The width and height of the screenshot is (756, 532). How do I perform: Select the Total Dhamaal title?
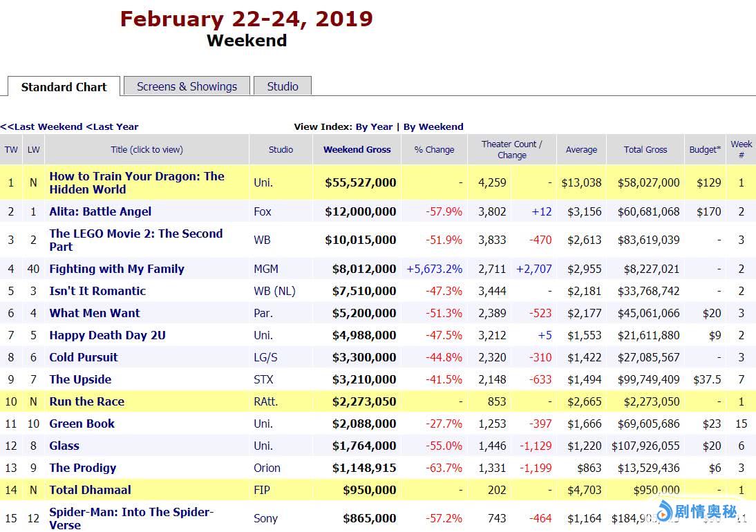click(x=90, y=490)
